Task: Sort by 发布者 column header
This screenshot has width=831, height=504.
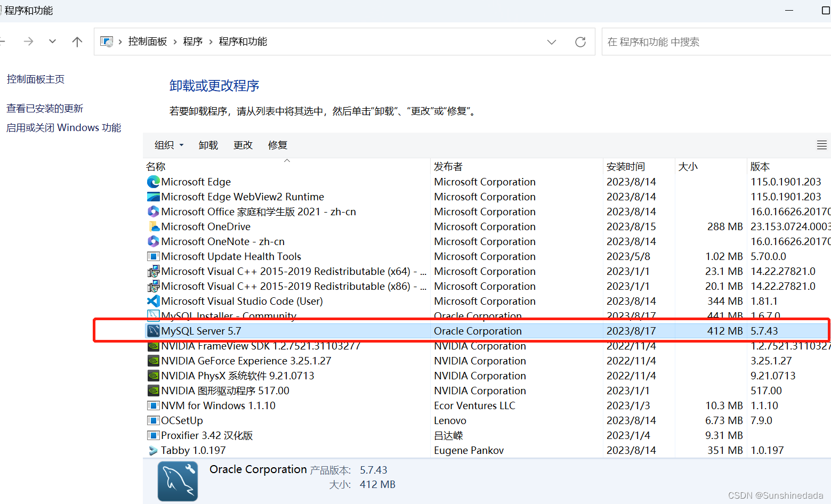Action: pyautogui.click(x=517, y=167)
